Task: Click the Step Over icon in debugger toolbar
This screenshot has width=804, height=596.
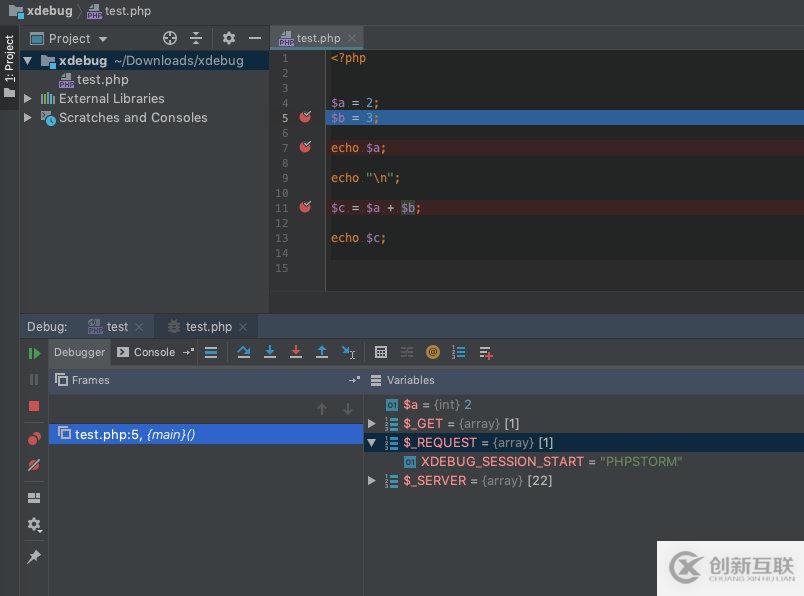Action: tap(244, 352)
